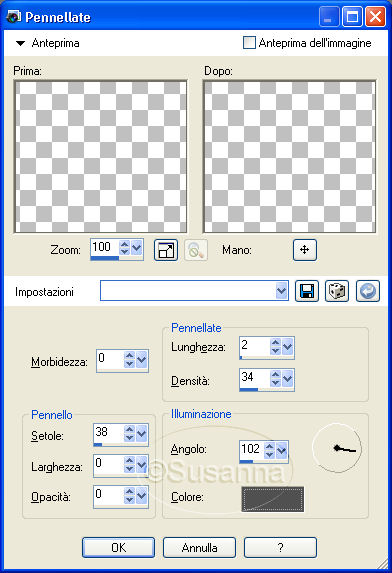
Task: Increase Setole with the up spinner
Action: [x=129, y=429]
